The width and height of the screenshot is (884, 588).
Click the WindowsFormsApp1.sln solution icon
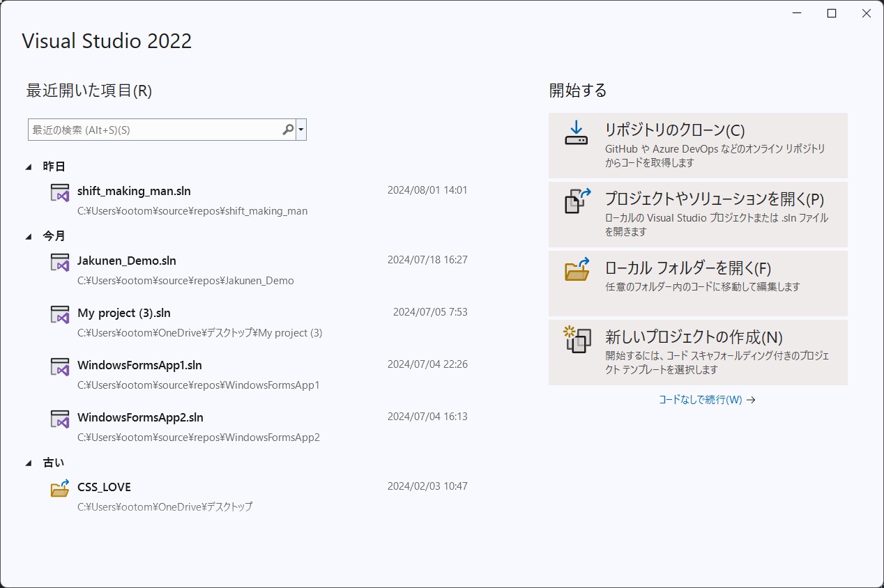coord(60,367)
